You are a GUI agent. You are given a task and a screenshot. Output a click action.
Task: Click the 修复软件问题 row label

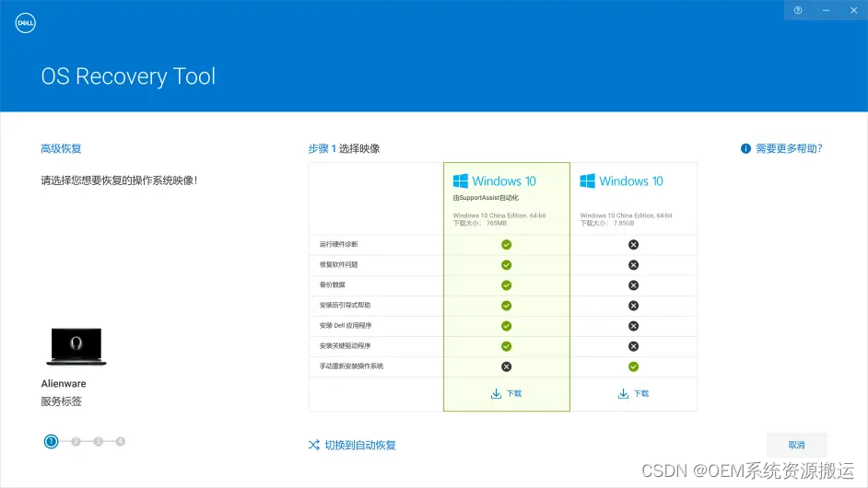339,264
